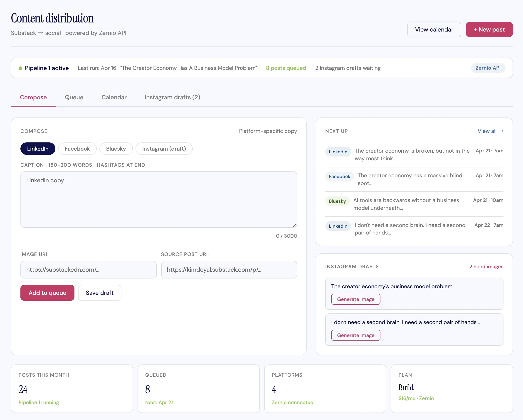Generate image for second brain draft
Screen dimensions: 523x420
point(355,335)
